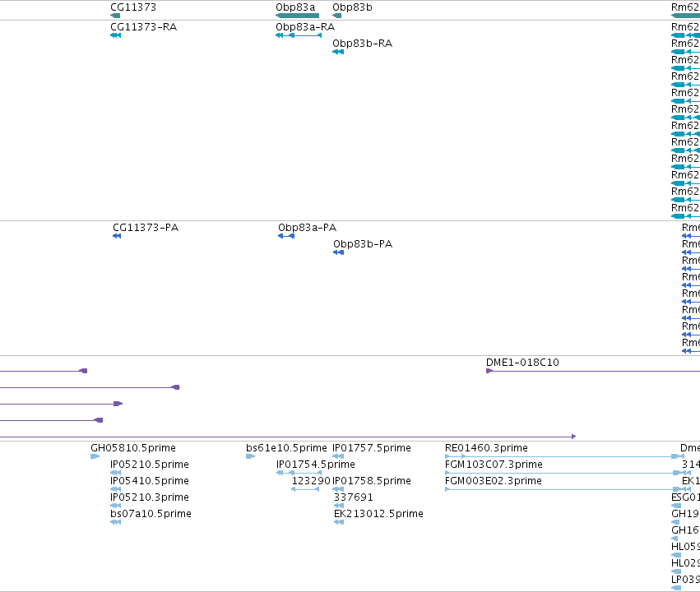This screenshot has height=592, width=700.
Task: Select the Obp83a gene bar
Action: pos(297,16)
